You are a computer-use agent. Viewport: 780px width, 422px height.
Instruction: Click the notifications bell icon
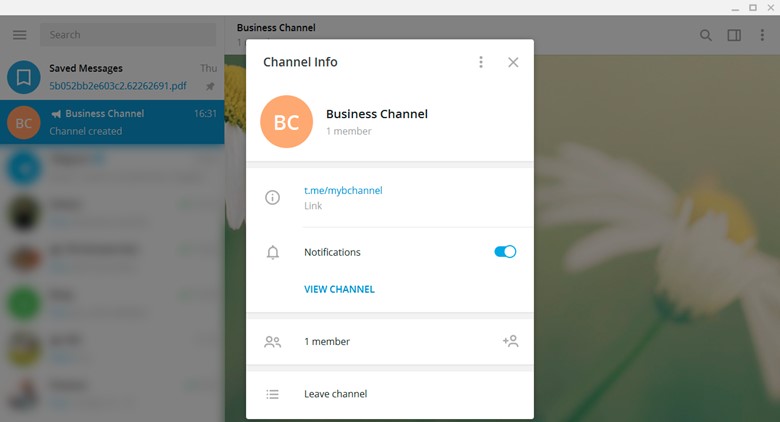tap(272, 253)
